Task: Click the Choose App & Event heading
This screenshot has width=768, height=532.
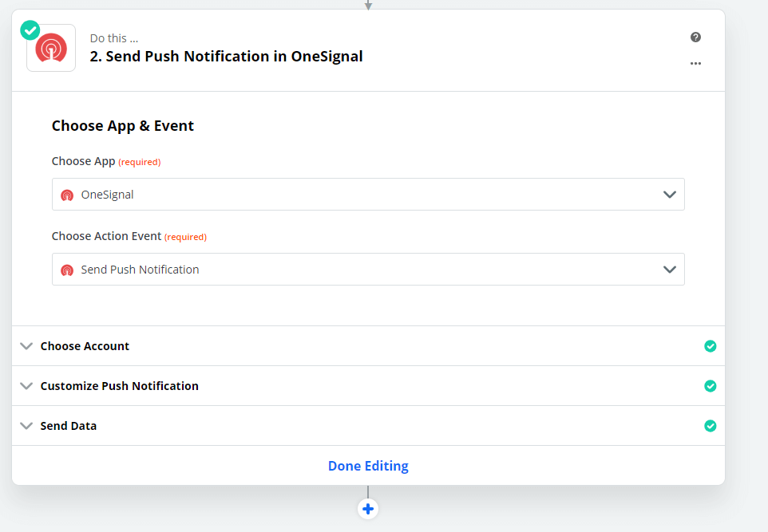Action: pyautogui.click(x=123, y=125)
